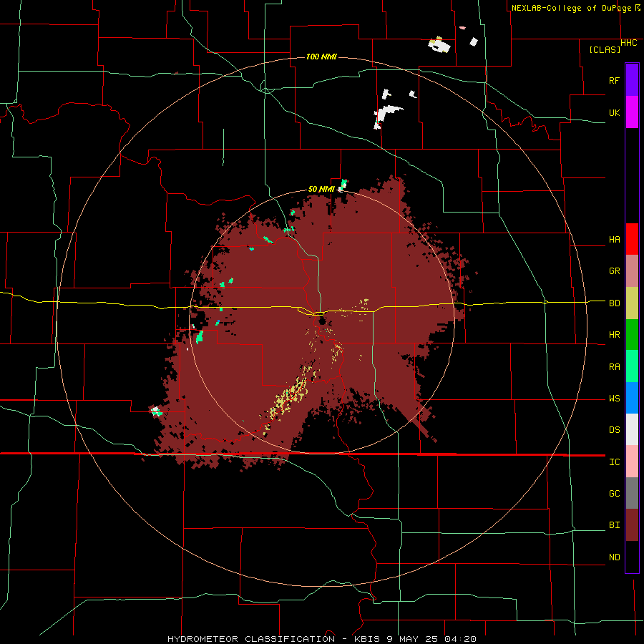
Task: Click the 'GR' legend label
Action: pos(614,271)
